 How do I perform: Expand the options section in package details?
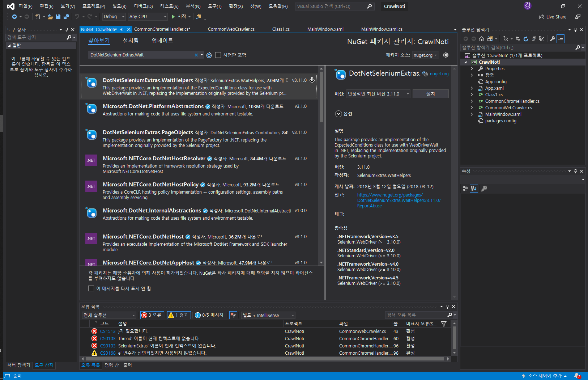coord(338,114)
